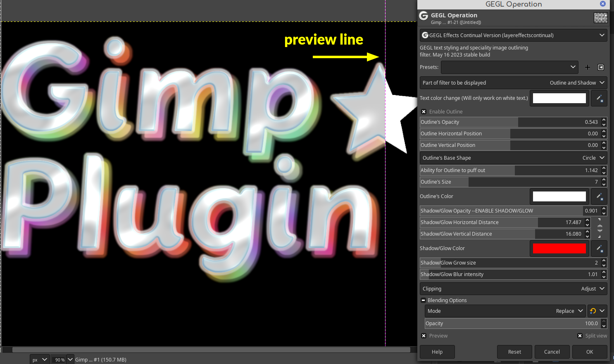Click the Help button
This screenshot has height=364, width=614.
tap(437, 352)
